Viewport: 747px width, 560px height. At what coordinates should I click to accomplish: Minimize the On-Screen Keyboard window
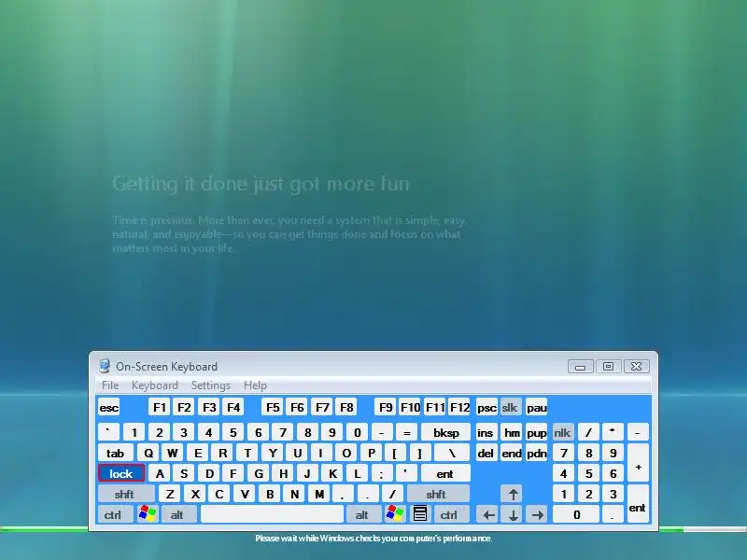click(x=580, y=366)
